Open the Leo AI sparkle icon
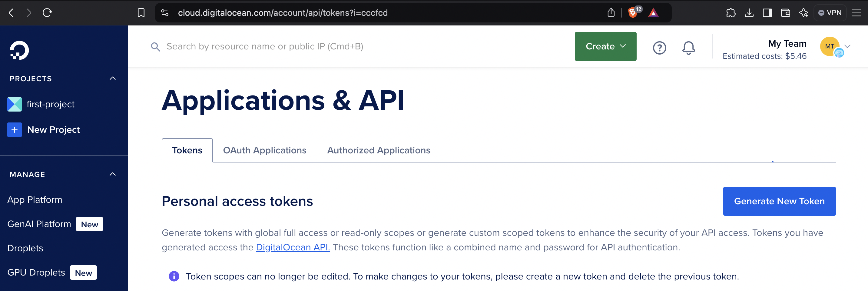The image size is (868, 291). pos(803,13)
